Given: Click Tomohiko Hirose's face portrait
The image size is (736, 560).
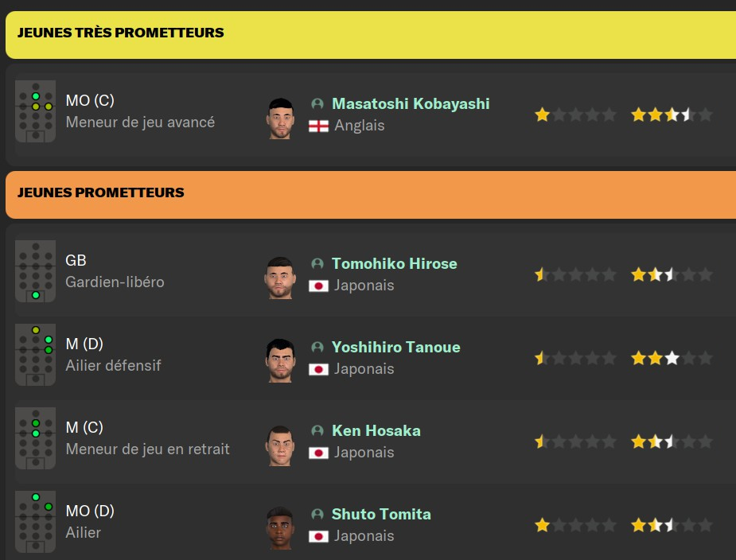Looking at the screenshot, I should [280, 277].
